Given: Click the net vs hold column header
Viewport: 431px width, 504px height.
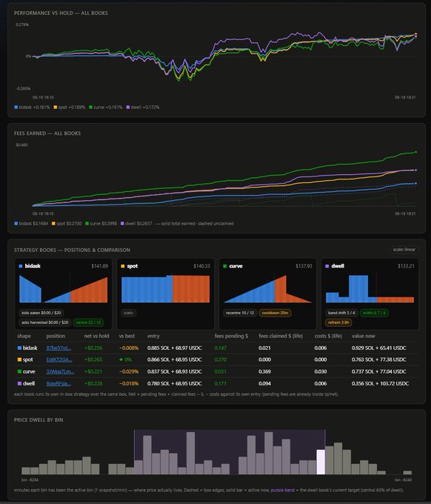Looking at the screenshot, I should [96, 336].
